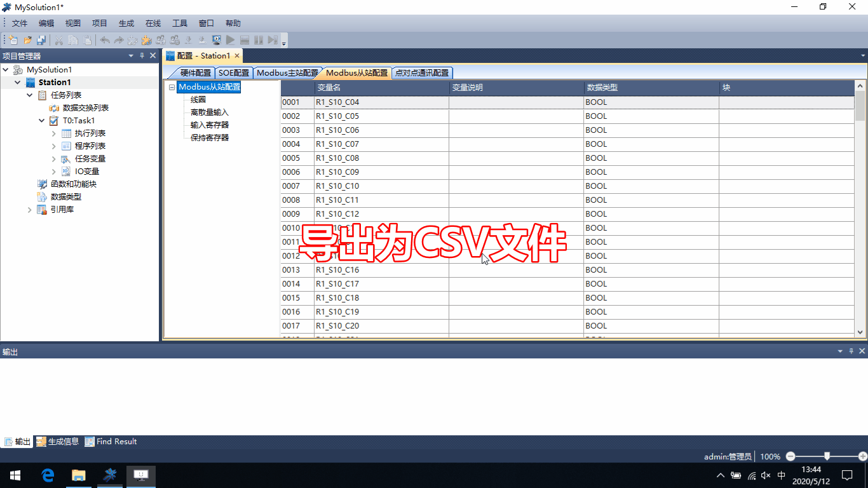Open File Explorer from the taskbar
Viewport: 868px width, 488px height.
pyautogui.click(x=79, y=475)
